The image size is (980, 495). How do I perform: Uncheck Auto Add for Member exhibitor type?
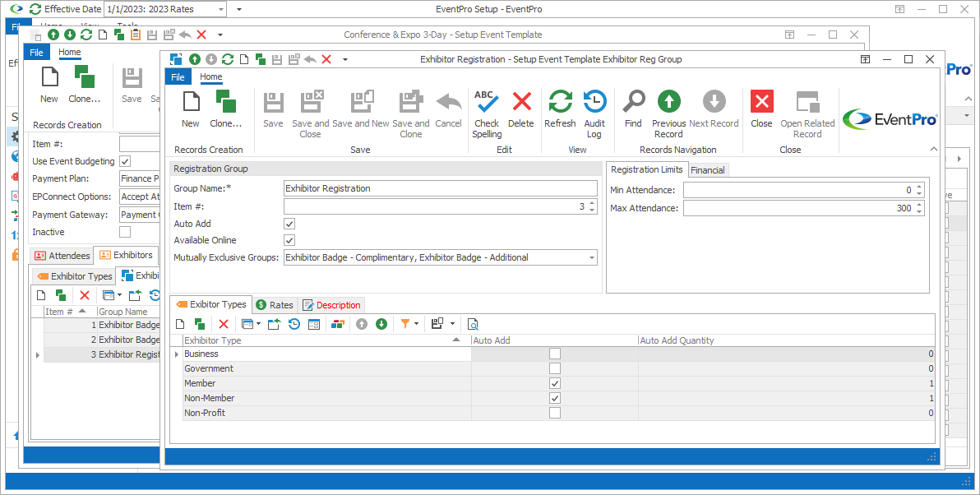555,383
